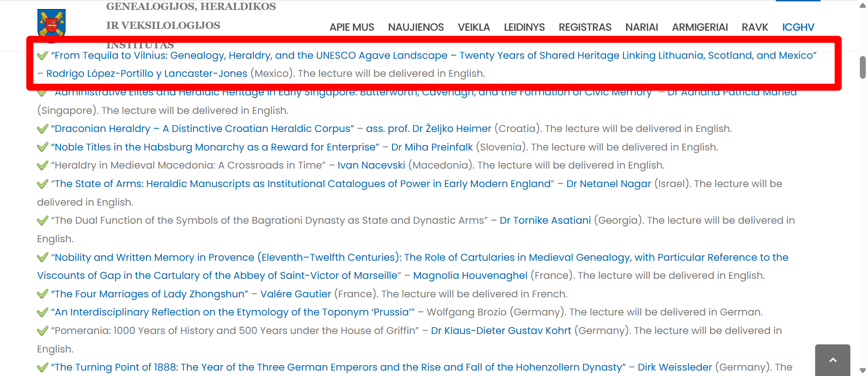Image resolution: width=868 pixels, height=376 pixels.
Task: Click the checkmark beside "Nobility and Written Memory"
Action: [x=42, y=258]
